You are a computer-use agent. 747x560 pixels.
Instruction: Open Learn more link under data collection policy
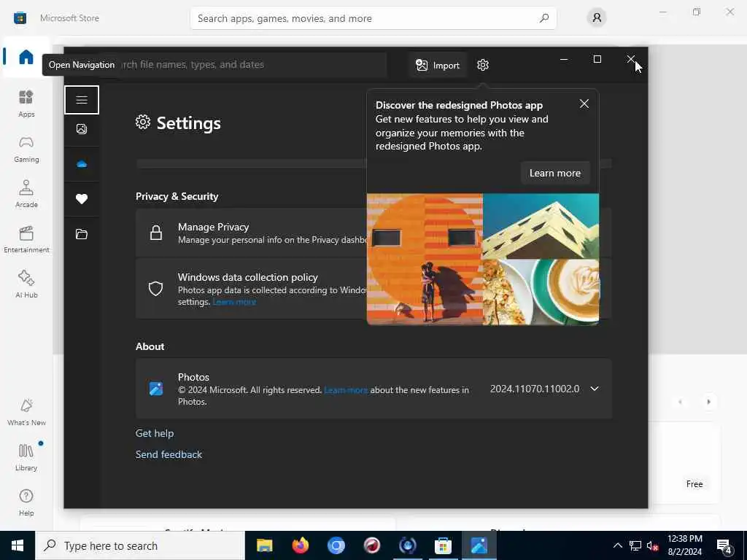pos(234,302)
